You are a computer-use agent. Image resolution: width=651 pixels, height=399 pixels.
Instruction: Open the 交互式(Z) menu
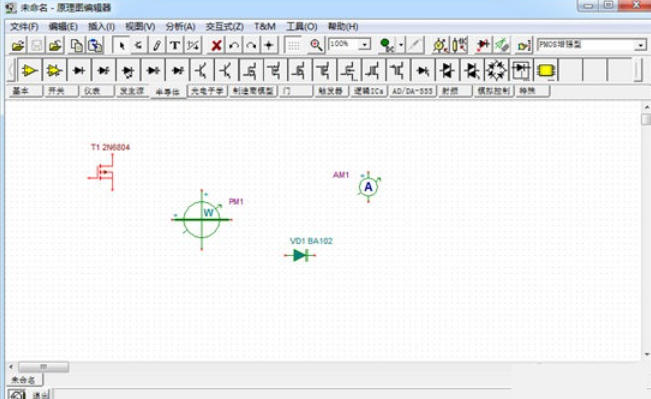click(225, 27)
